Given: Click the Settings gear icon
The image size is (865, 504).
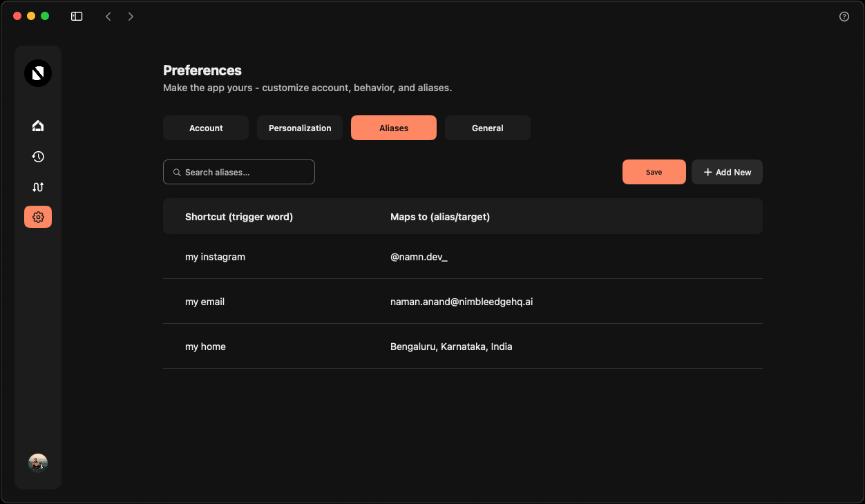Looking at the screenshot, I should point(38,217).
